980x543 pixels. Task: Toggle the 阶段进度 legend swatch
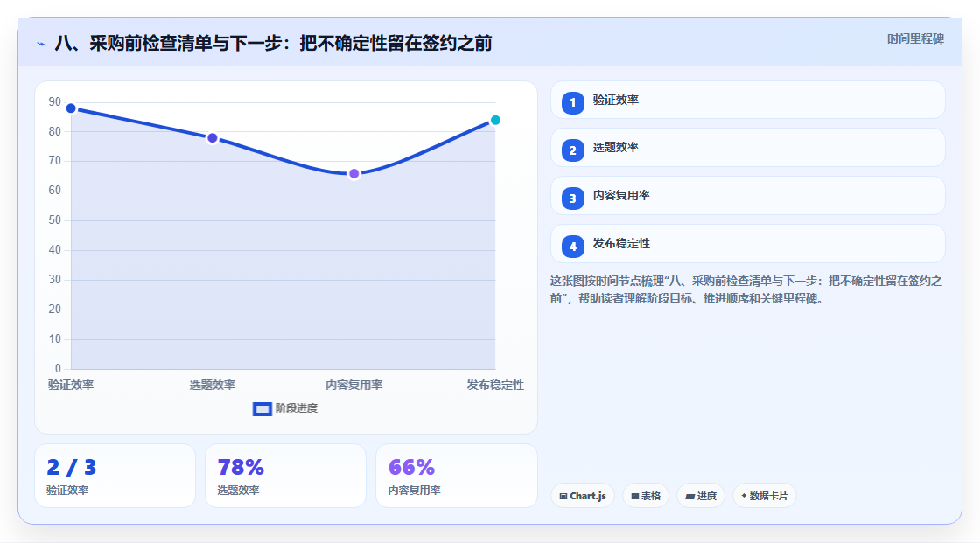(262, 408)
